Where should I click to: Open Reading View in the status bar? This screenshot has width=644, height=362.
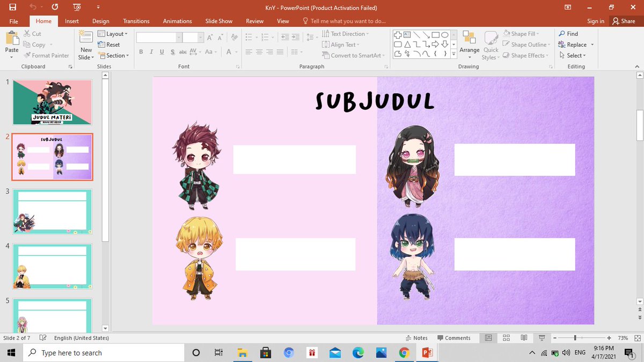pyautogui.click(x=524, y=338)
